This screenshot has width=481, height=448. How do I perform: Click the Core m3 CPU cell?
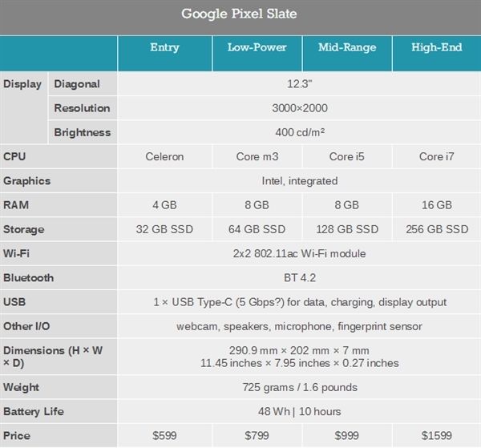tap(257, 157)
